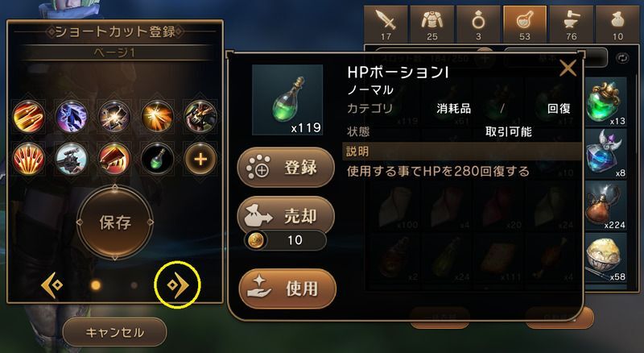Click the 使用 use button

pyautogui.click(x=287, y=289)
